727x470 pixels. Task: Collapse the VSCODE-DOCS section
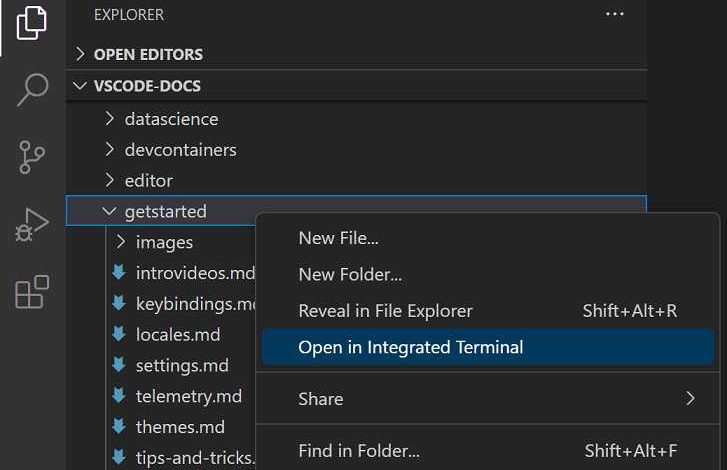tap(146, 86)
